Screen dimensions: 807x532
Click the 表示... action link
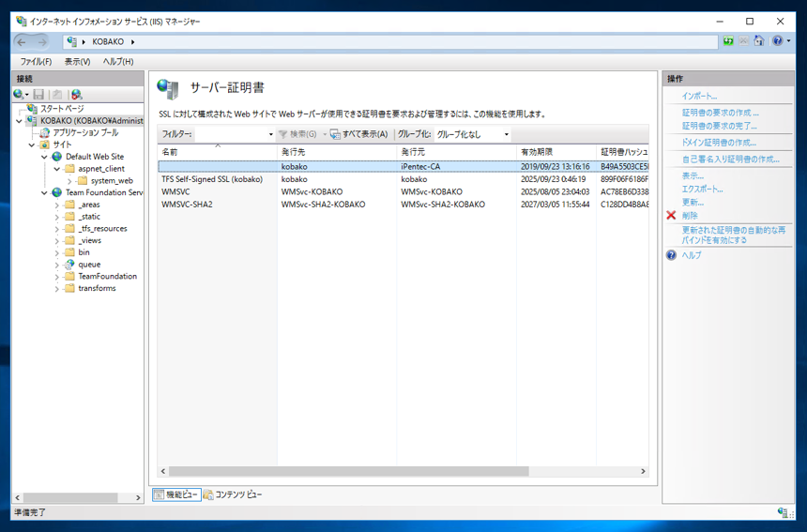pos(693,176)
